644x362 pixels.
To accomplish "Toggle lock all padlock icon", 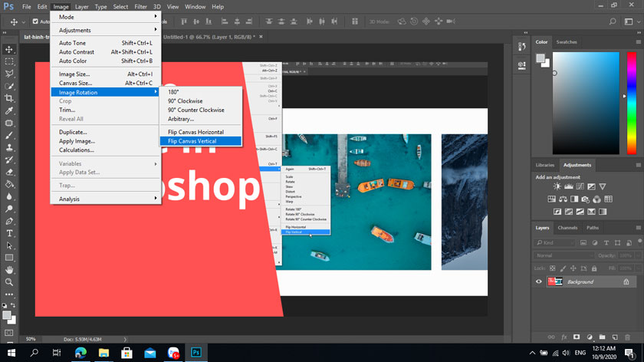I will pyautogui.click(x=594, y=268).
